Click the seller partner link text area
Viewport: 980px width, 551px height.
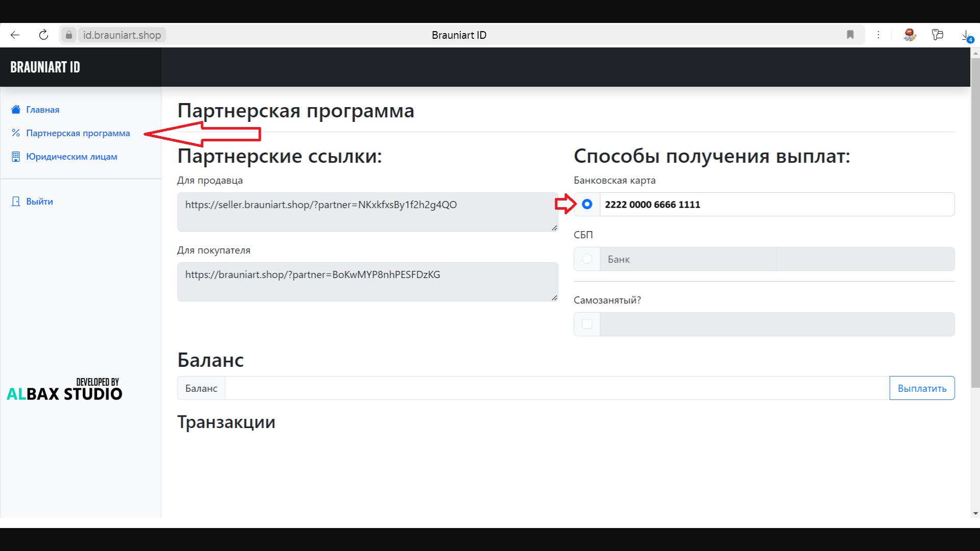point(367,212)
